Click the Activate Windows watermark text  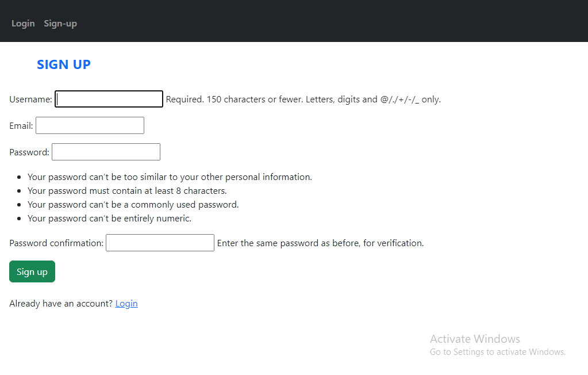(475, 339)
